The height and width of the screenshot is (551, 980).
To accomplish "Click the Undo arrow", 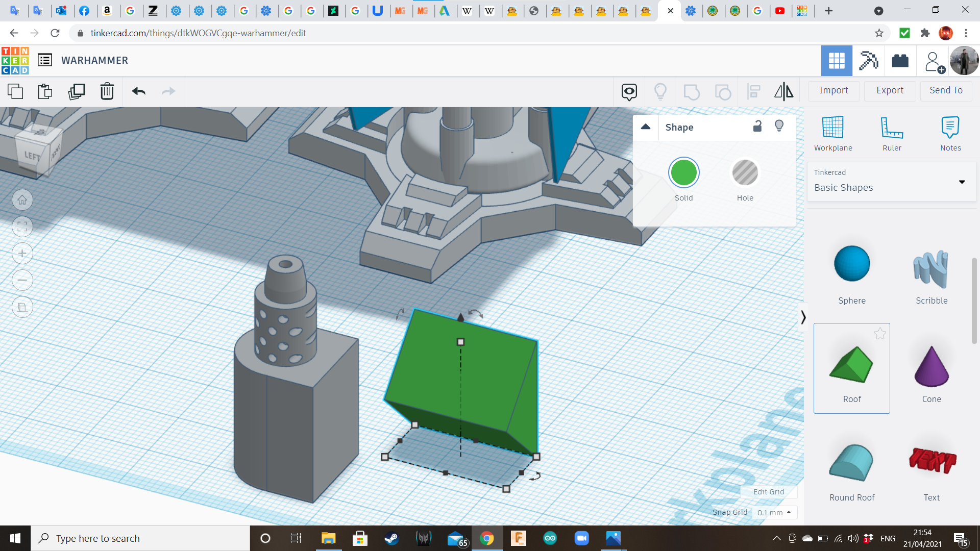I will coord(138,91).
